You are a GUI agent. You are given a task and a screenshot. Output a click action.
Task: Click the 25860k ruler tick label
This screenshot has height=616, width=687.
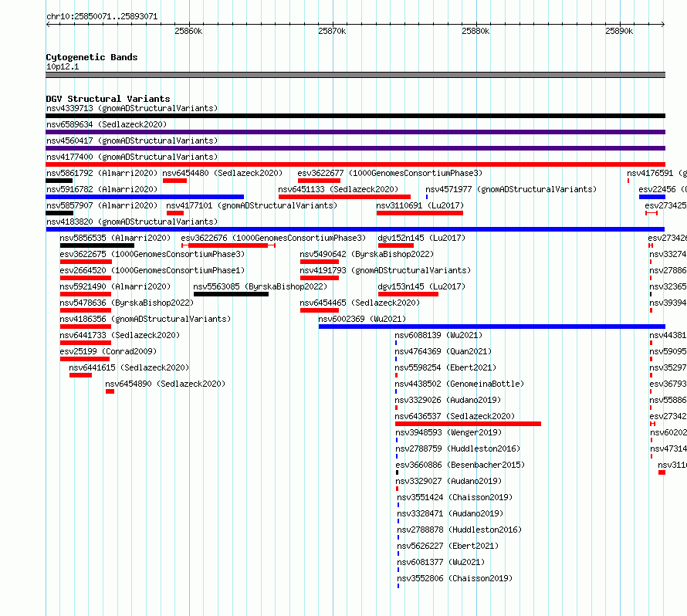[x=188, y=31]
